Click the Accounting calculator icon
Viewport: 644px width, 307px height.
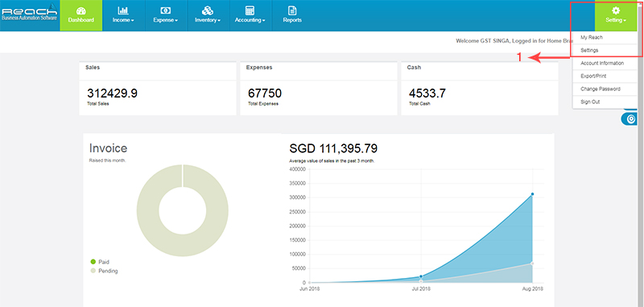pos(250,10)
